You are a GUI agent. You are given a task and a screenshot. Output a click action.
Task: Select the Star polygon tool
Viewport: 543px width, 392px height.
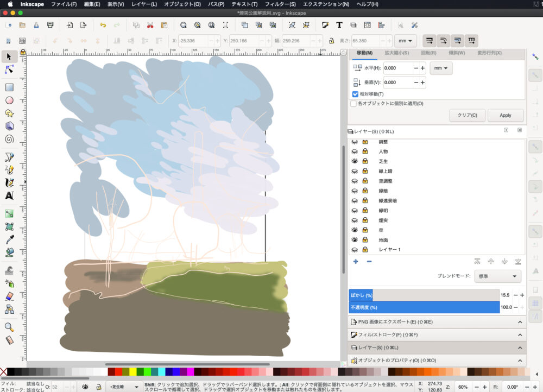click(9, 113)
